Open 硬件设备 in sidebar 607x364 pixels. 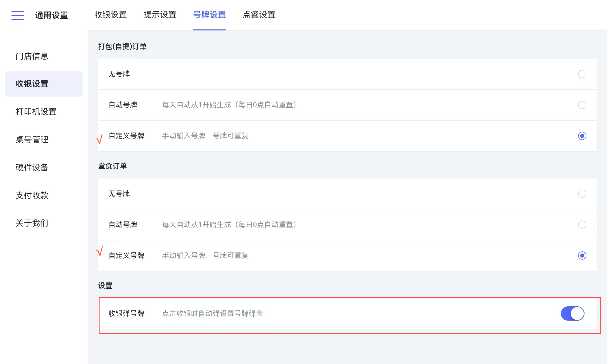pos(32,167)
